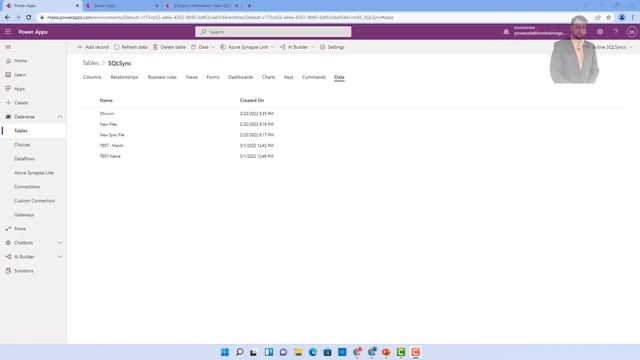The image size is (640, 360).
Task: Expand the AI Builder section in sidebar
Action: 60,257
